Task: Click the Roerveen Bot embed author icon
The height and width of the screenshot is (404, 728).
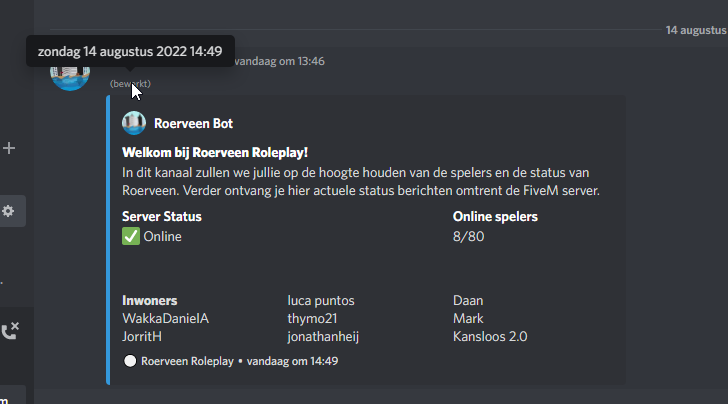Action: click(134, 123)
